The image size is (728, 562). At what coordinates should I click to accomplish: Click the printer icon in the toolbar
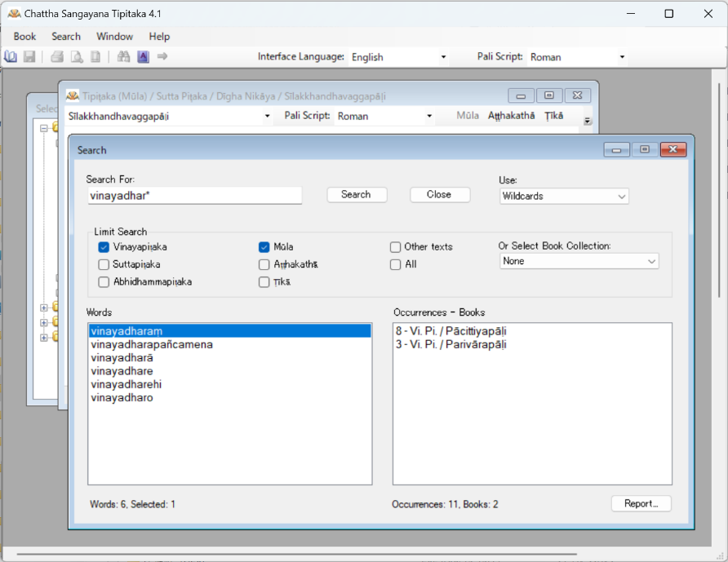click(57, 56)
